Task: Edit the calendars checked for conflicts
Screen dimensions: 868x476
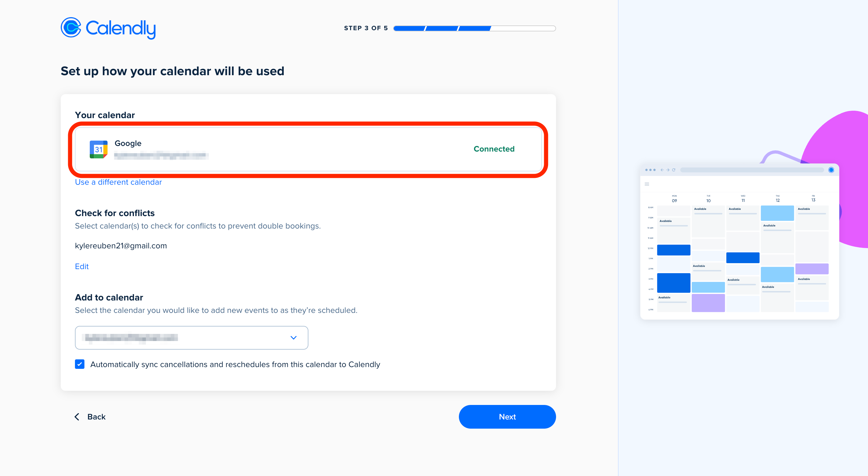Action: pos(81,266)
